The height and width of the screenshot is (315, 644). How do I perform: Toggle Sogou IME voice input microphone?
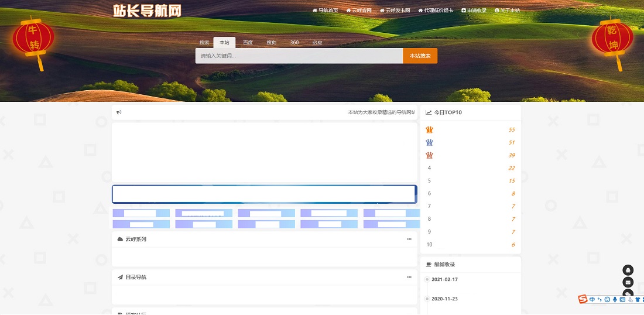click(615, 299)
